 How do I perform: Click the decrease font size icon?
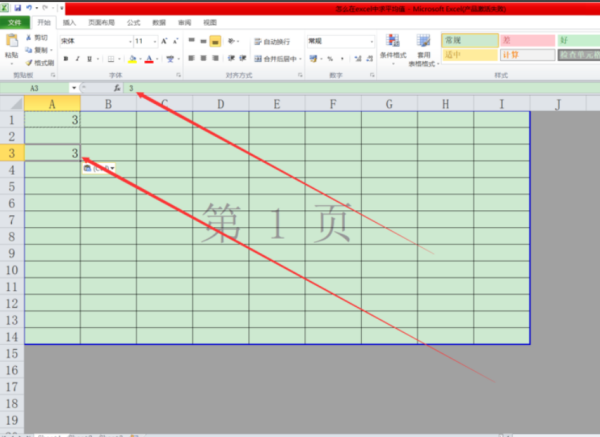click(x=175, y=41)
